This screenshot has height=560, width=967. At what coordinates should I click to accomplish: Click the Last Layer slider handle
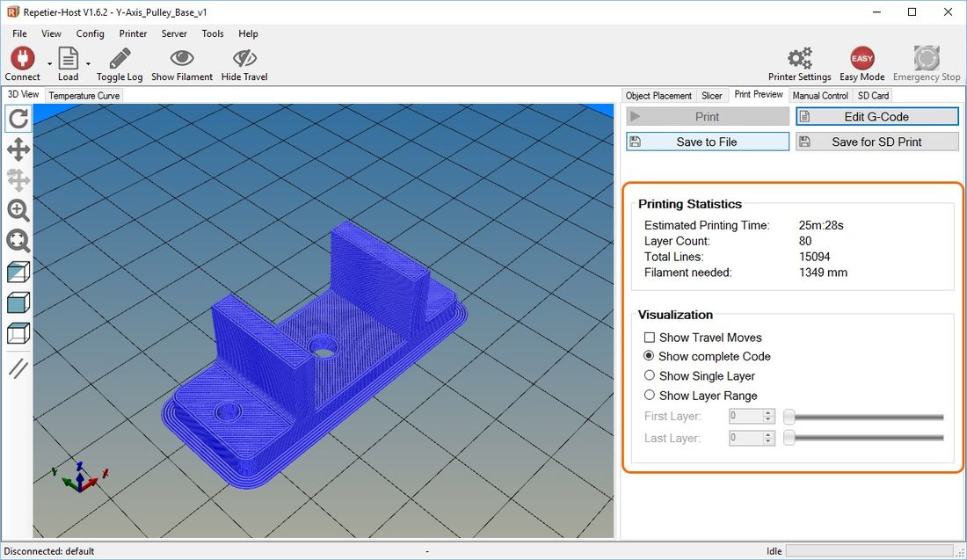tap(789, 438)
